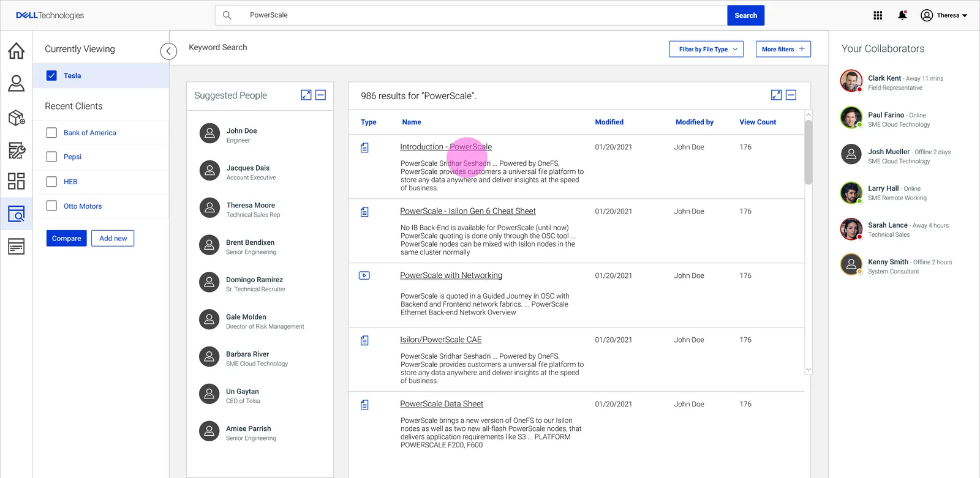Open the dashboard grid sidebar icon
This screenshot has width=980, height=478.
[17, 181]
